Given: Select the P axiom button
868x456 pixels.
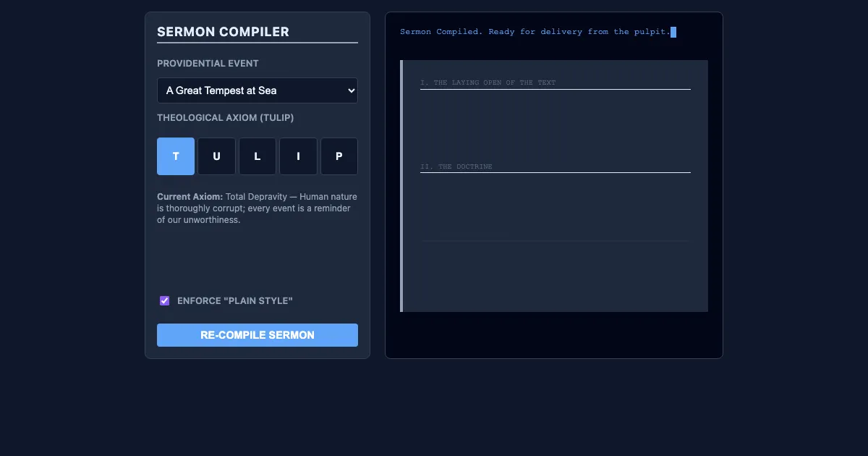Looking at the screenshot, I should coord(339,156).
